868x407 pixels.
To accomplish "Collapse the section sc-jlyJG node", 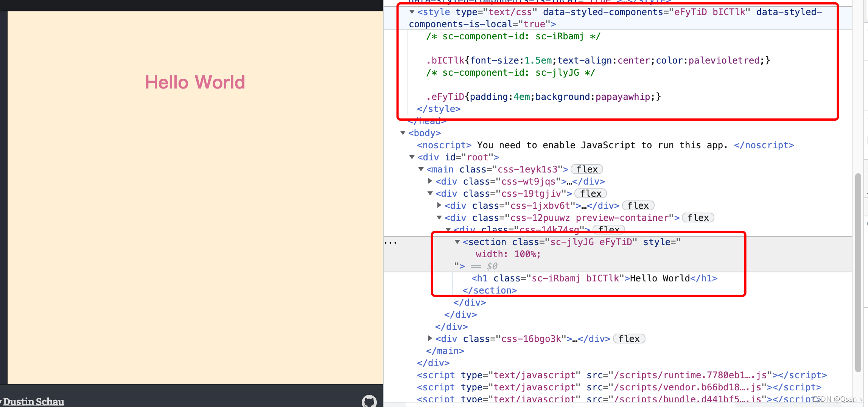I will coord(457,242).
